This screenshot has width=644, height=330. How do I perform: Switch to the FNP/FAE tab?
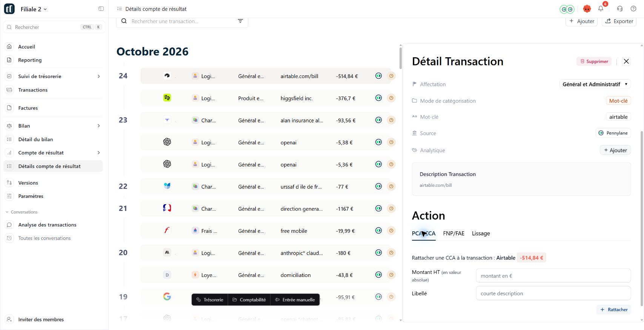point(453,234)
